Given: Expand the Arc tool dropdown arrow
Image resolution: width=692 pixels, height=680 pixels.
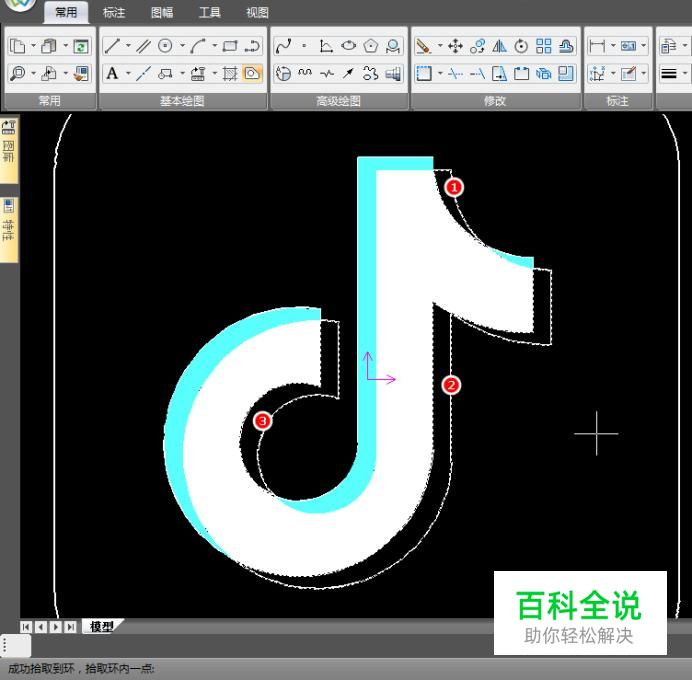Looking at the screenshot, I should tap(214, 46).
